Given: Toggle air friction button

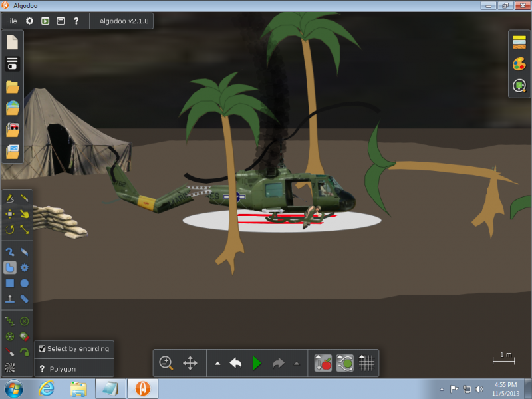Looking at the screenshot, I should click(344, 363).
